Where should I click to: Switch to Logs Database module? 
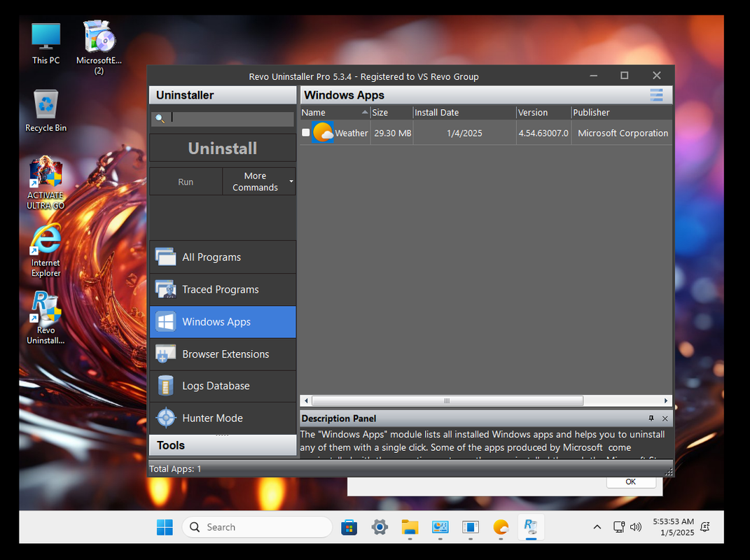(x=223, y=386)
